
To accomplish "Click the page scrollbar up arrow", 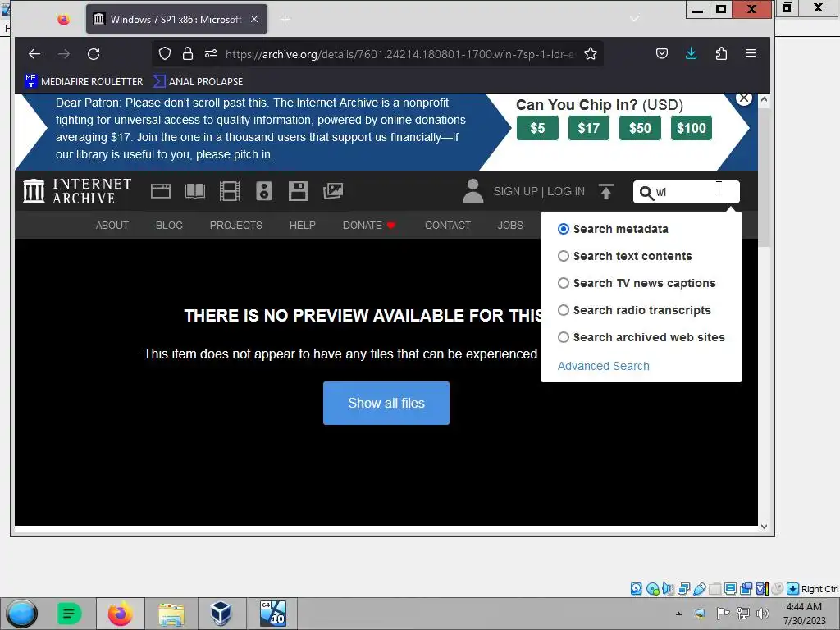I will click(764, 99).
